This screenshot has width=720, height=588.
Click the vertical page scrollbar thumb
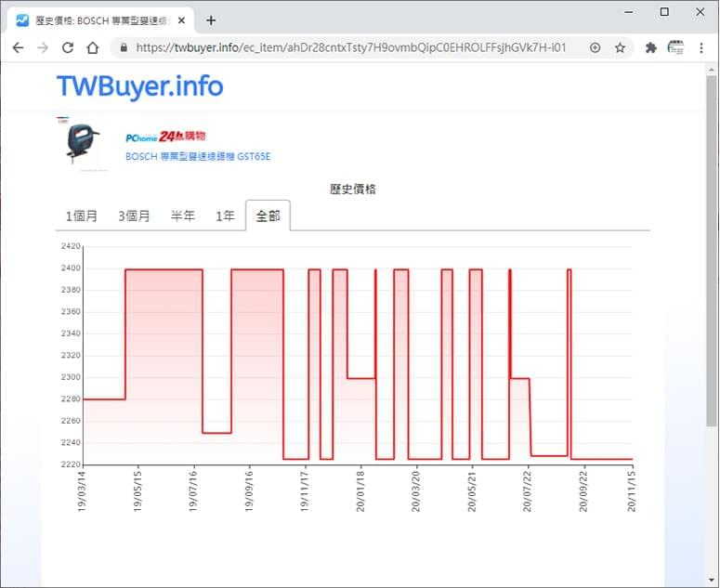coord(712,251)
